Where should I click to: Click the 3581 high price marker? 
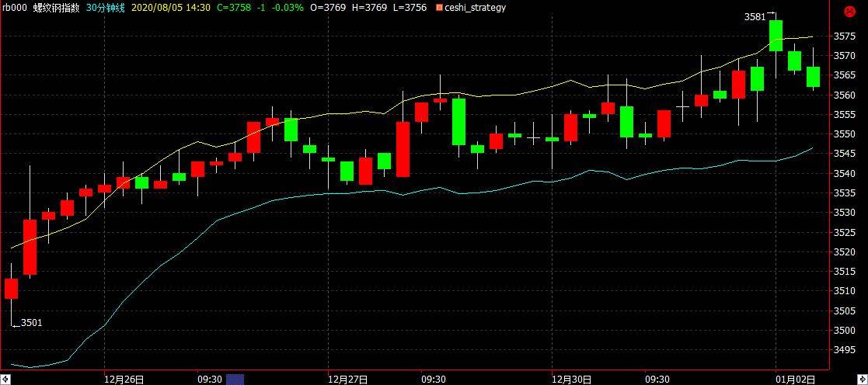pos(755,17)
